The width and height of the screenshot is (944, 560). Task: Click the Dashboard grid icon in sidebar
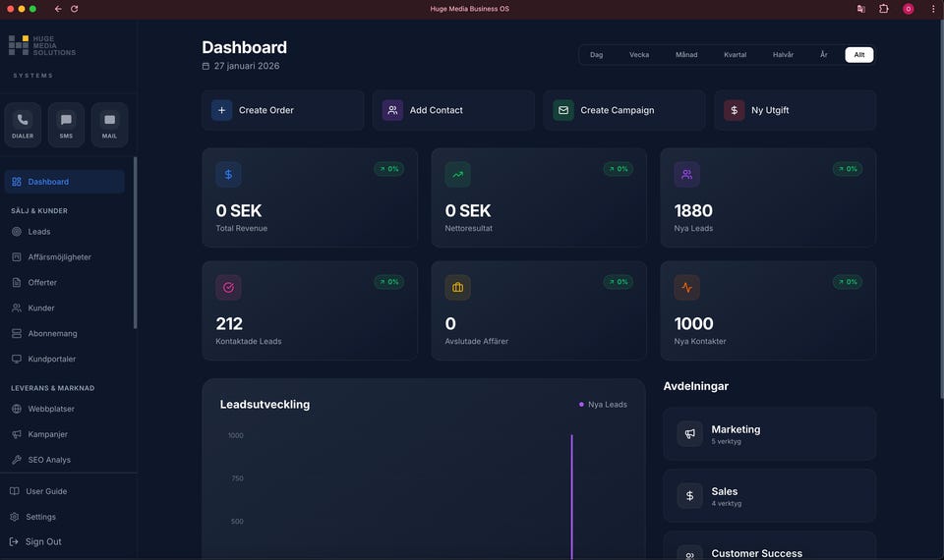(17, 182)
